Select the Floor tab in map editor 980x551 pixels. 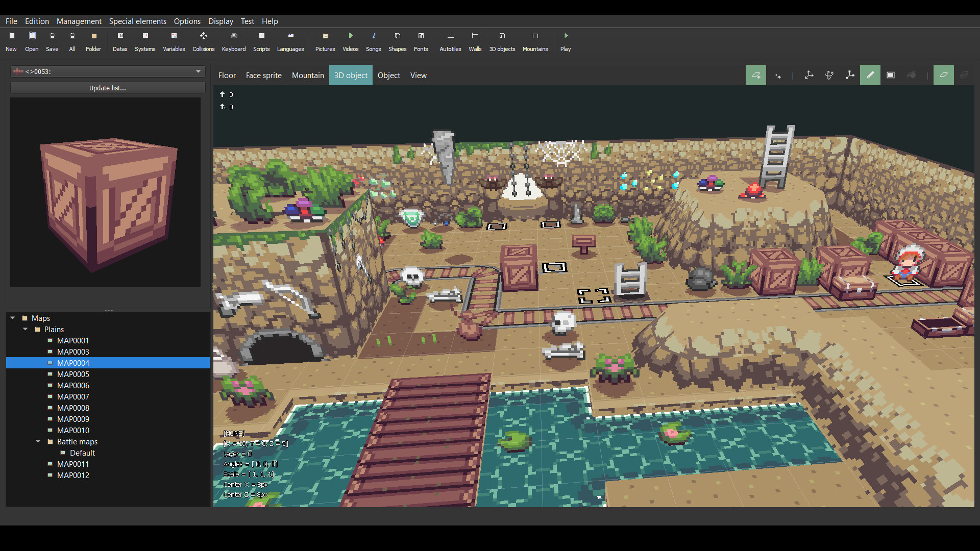(227, 74)
